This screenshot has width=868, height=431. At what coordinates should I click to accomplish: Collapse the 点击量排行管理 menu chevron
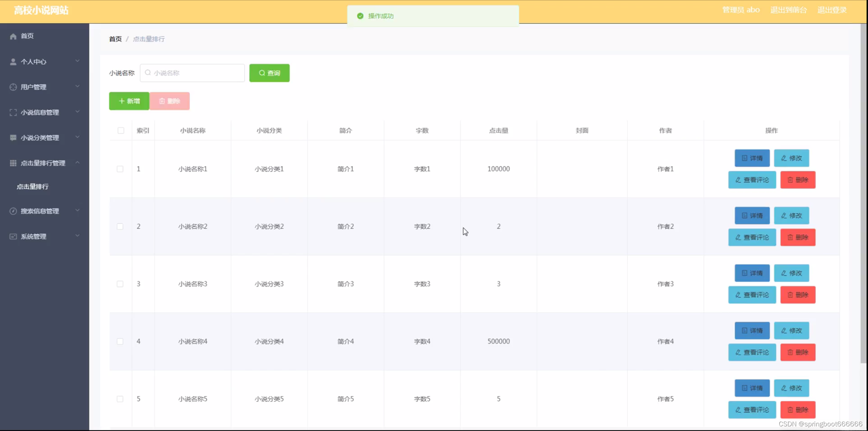pos(77,163)
